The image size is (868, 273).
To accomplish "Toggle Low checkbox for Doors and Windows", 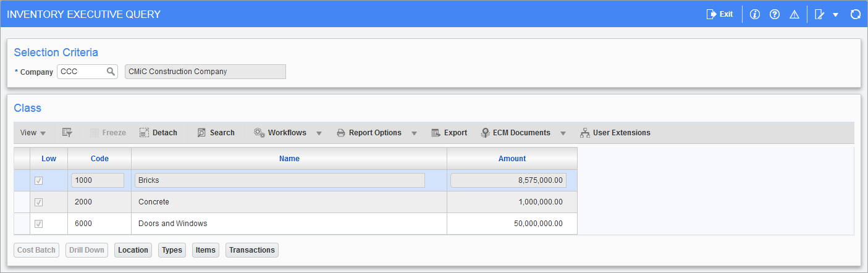I will tap(38, 224).
